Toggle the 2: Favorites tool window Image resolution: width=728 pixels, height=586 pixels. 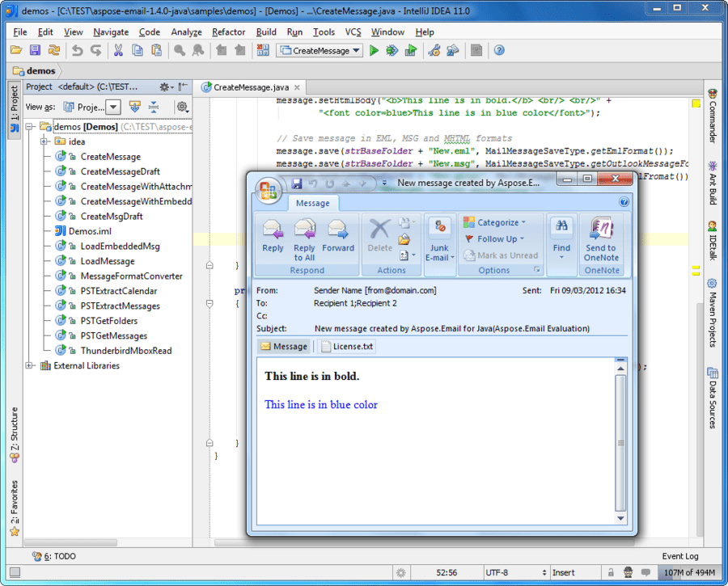coord(15,508)
